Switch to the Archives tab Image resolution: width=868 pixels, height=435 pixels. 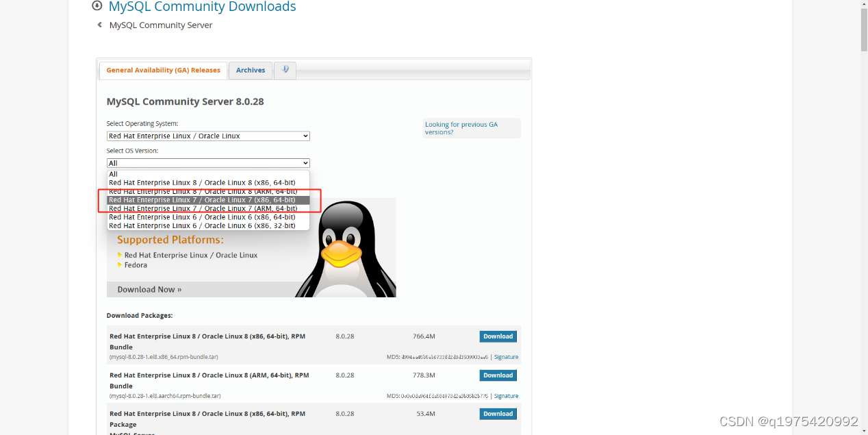(251, 70)
